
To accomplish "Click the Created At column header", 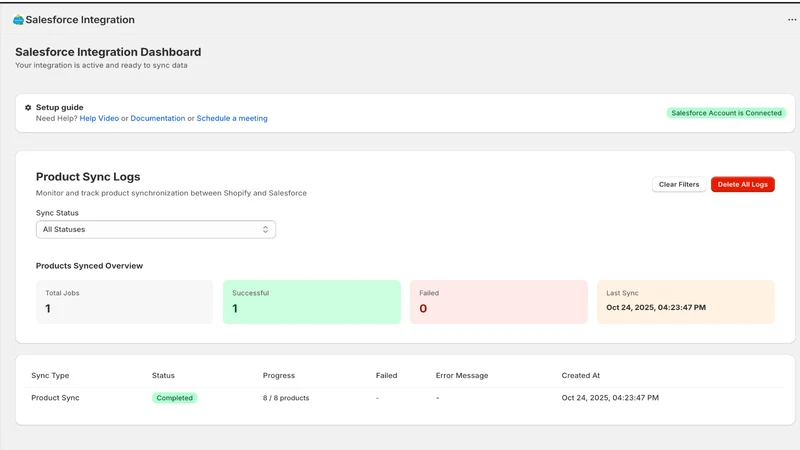I will pyautogui.click(x=581, y=376).
